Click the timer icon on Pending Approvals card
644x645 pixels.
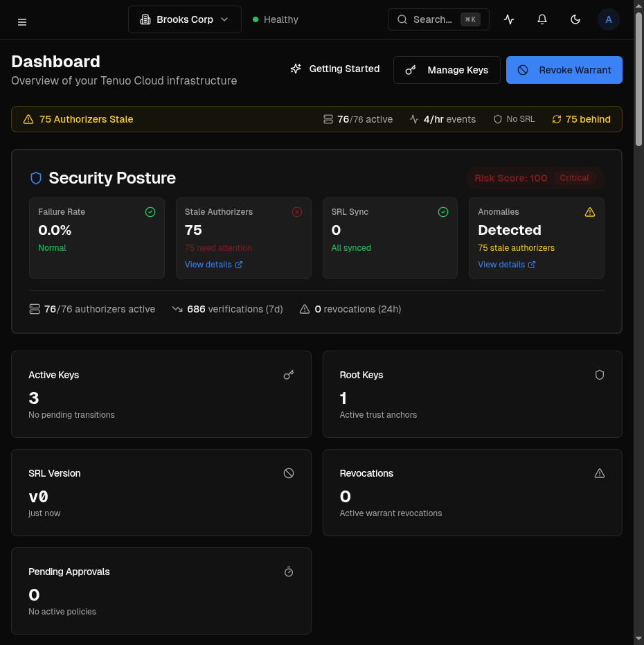[x=289, y=572]
